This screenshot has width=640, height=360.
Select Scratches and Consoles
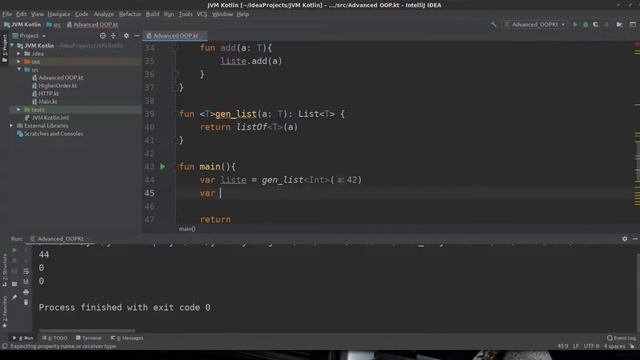[x=50, y=133]
